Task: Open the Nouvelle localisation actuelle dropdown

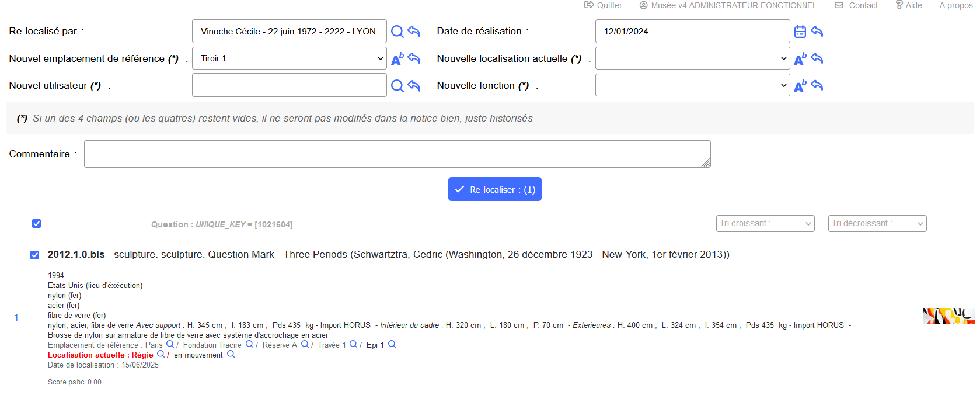Action: click(692, 58)
